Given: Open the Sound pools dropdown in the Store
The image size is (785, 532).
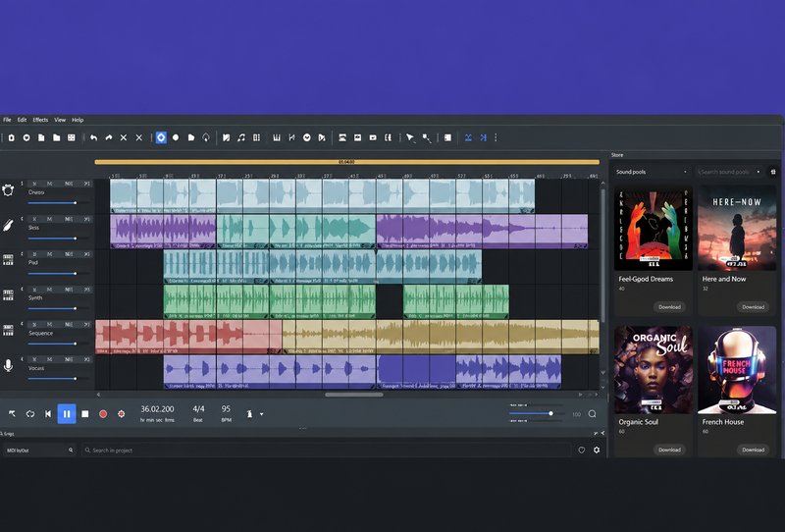Looking at the screenshot, I should pos(652,172).
